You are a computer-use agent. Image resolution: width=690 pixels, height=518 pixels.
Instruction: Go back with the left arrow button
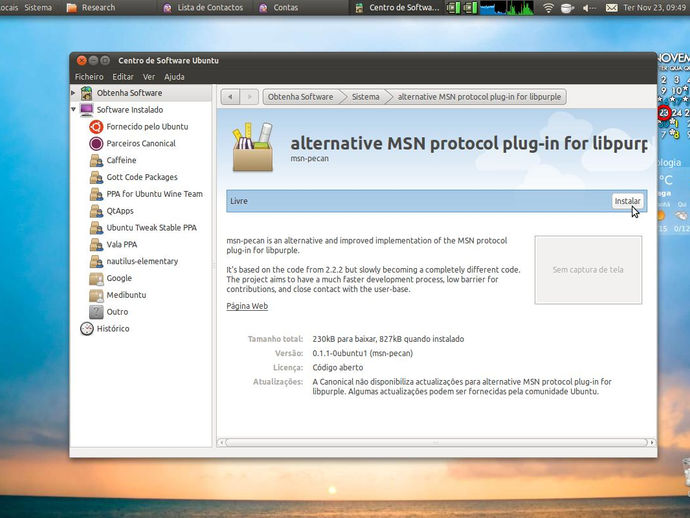230,97
